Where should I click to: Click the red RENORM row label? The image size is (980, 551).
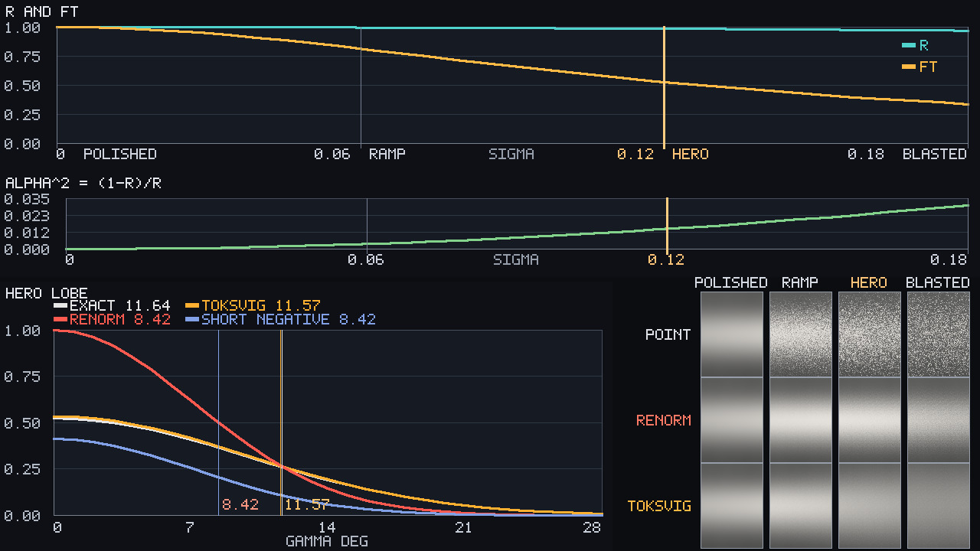point(664,420)
